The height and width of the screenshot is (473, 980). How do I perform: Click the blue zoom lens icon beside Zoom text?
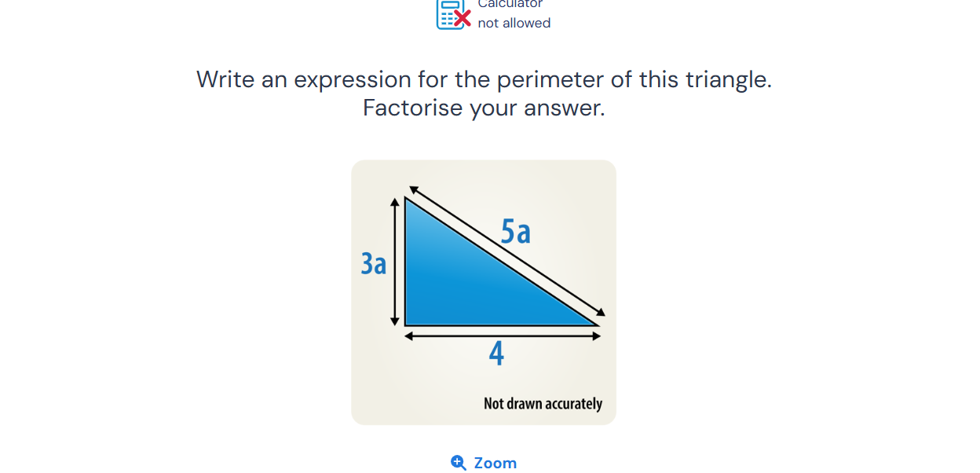click(457, 463)
